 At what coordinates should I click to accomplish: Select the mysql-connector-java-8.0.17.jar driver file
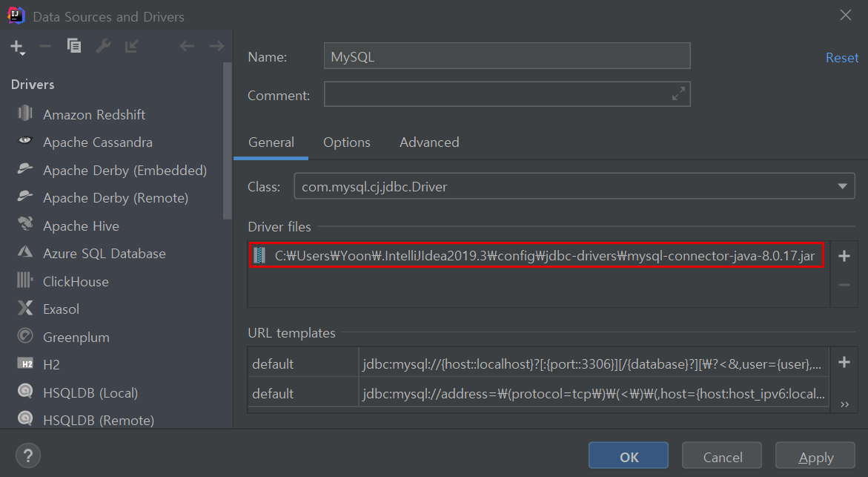537,255
